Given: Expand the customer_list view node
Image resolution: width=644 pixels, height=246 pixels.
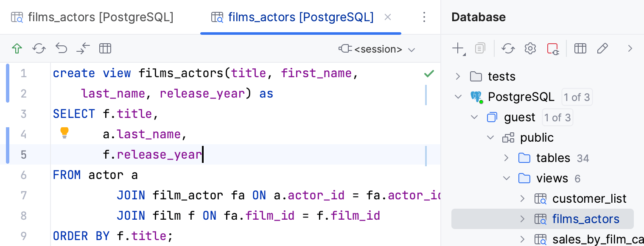Looking at the screenshot, I should (523, 198).
